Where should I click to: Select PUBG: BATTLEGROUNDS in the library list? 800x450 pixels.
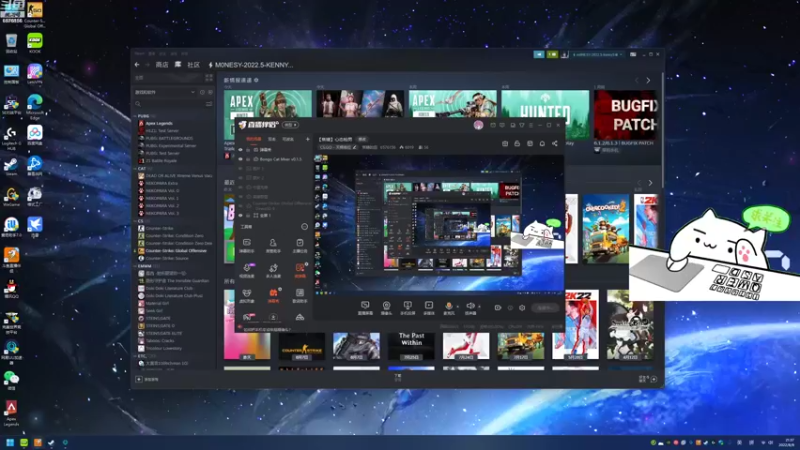(x=169, y=138)
